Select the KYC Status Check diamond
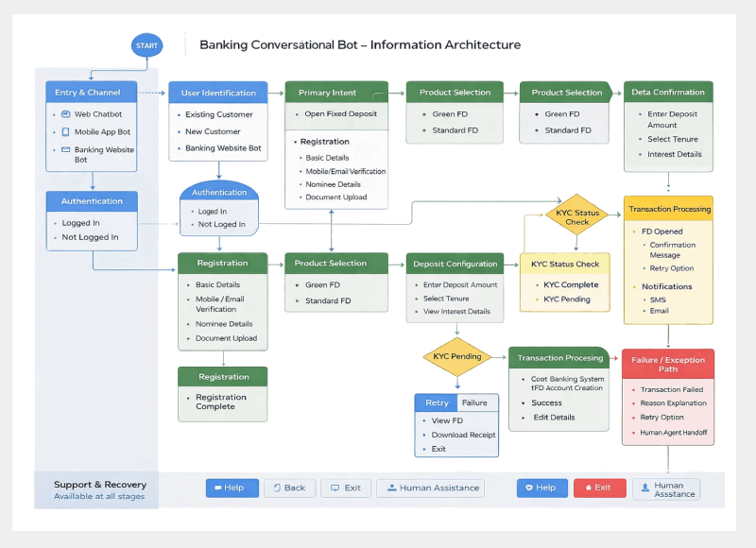Screen dimensions: 756x548 click(577, 217)
